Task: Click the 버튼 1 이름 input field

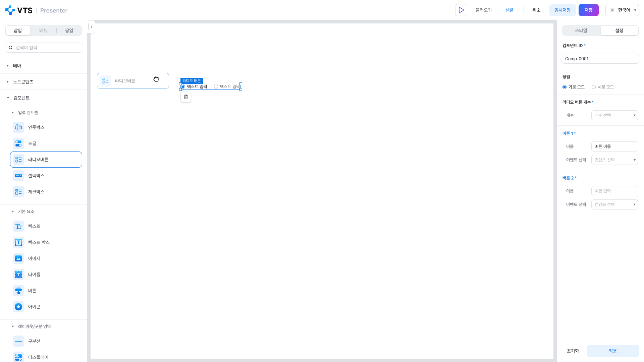Action: coord(614,146)
